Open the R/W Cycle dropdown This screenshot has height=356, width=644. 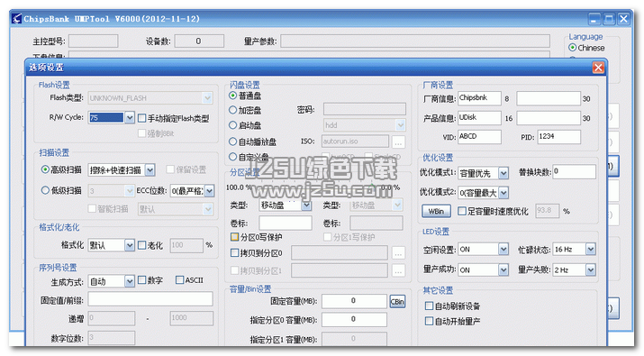[130, 118]
